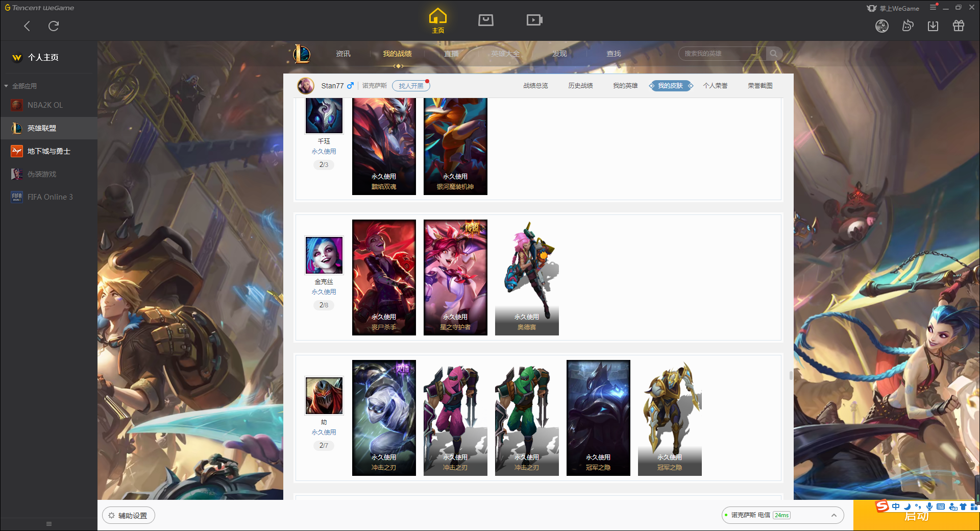Select 英雄联盟 in the sidebar
This screenshot has height=531, width=980.
click(48, 128)
